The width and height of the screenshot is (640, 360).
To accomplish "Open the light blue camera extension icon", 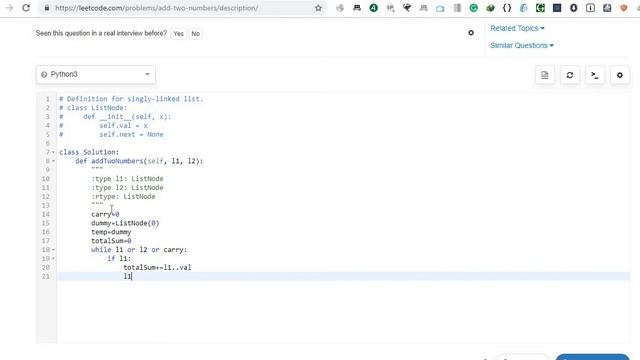I will coord(440,8).
